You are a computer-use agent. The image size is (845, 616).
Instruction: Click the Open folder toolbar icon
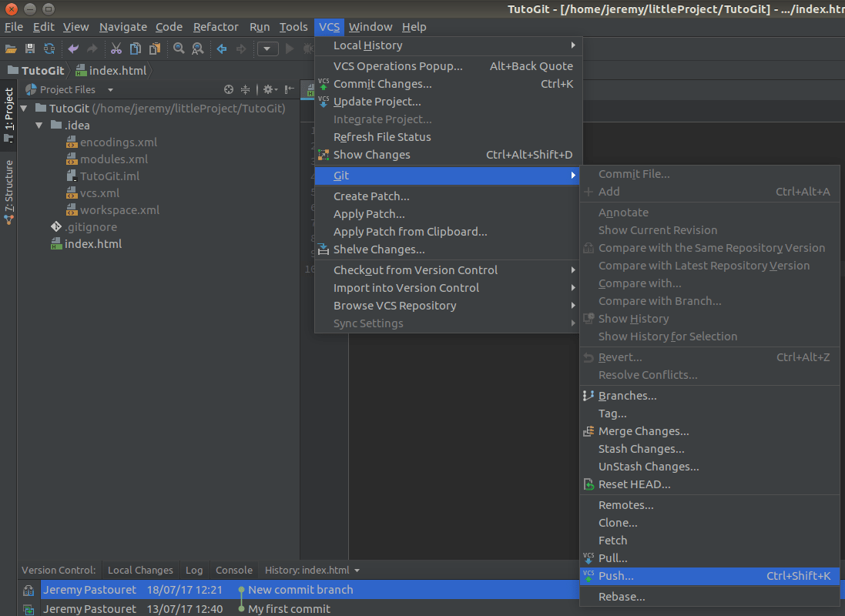[11, 49]
